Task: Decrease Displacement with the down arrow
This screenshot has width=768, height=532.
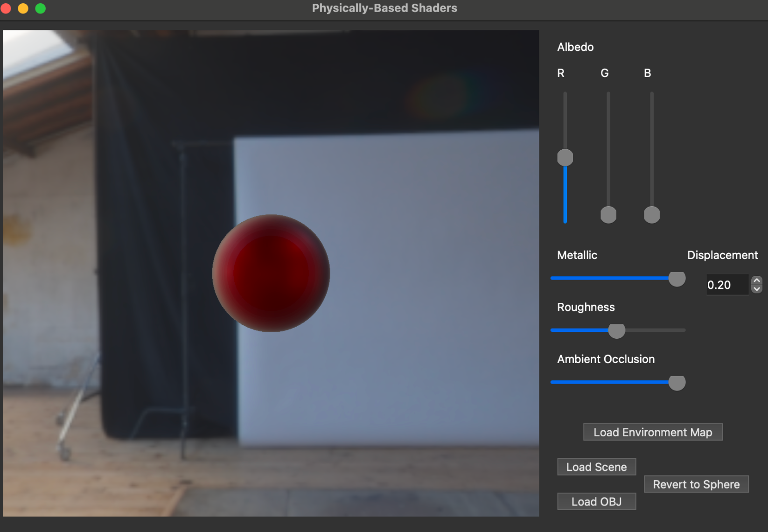Action: pyautogui.click(x=757, y=289)
